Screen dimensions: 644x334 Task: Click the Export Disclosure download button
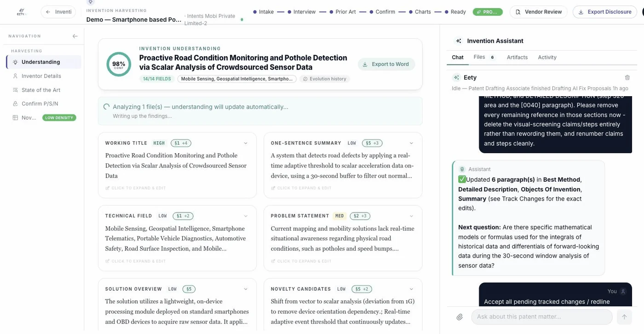pos(604,12)
